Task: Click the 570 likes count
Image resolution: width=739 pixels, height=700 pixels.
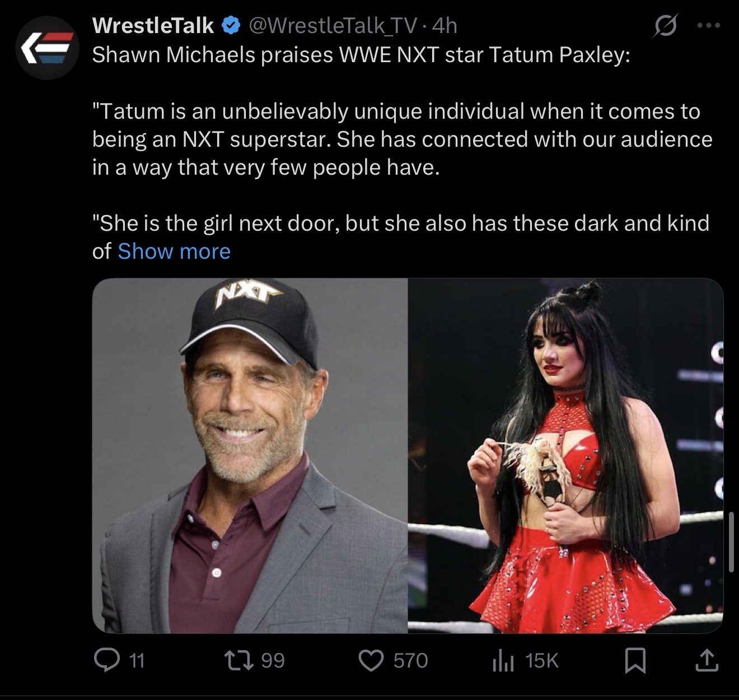Action: point(410,661)
